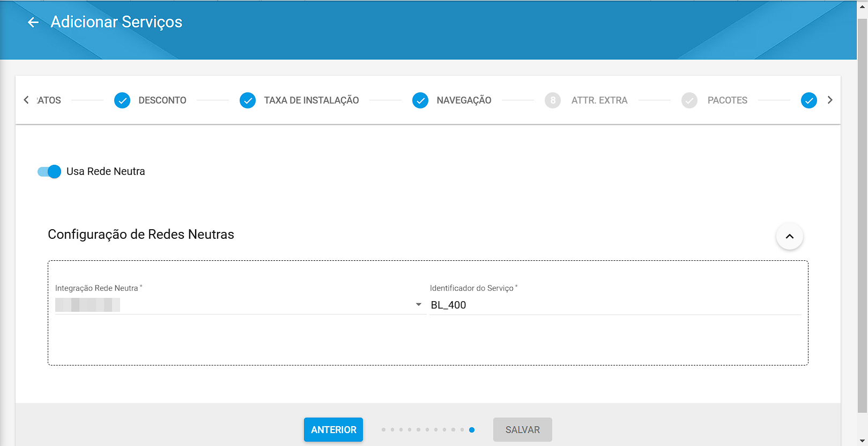This screenshot has width=868, height=446.
Task: Click the Usa Rede Neutra label
Action: click(106, 172)
